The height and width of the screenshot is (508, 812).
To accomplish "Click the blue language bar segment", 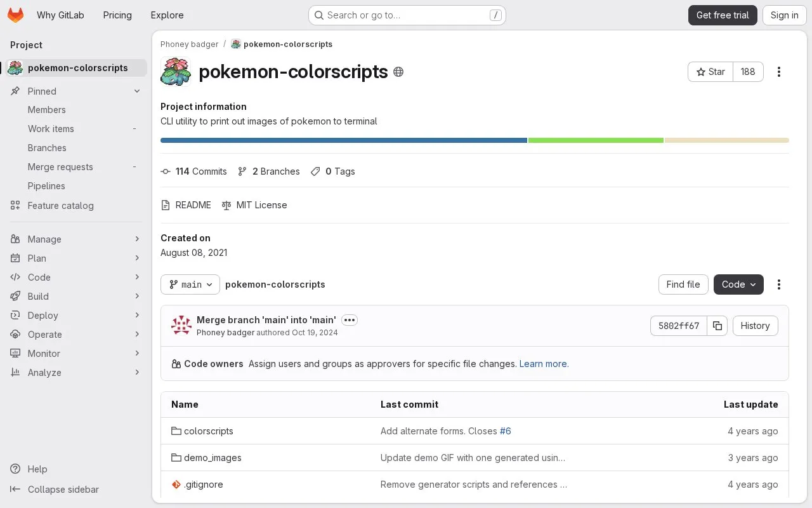I will pyautogui.click(x=344, y=140).
